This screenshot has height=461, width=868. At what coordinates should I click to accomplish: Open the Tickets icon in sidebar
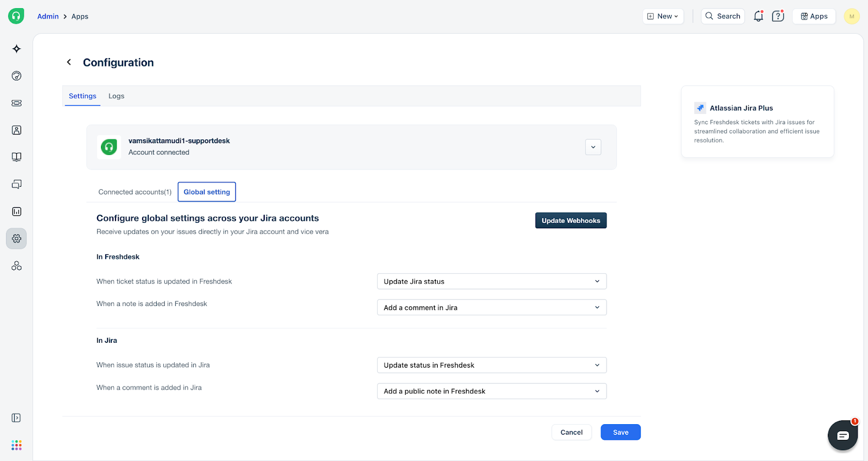coord(17,103)
